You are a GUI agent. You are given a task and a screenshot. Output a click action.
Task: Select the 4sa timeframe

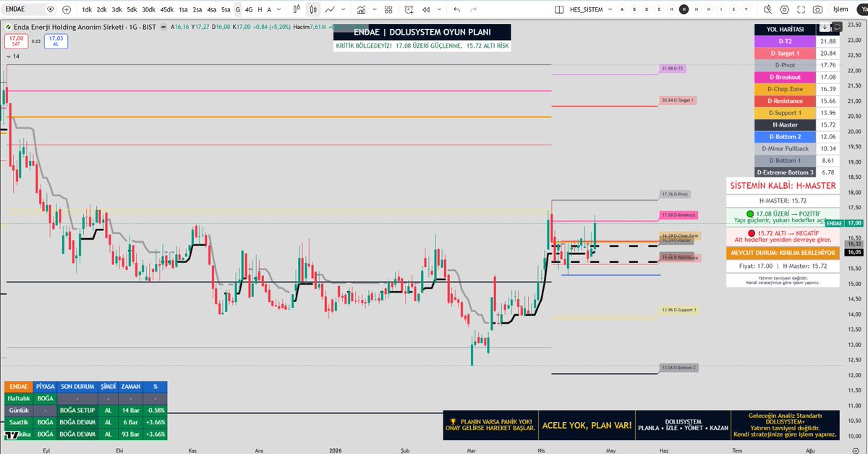pyautogui.click(x=211, y=10)
